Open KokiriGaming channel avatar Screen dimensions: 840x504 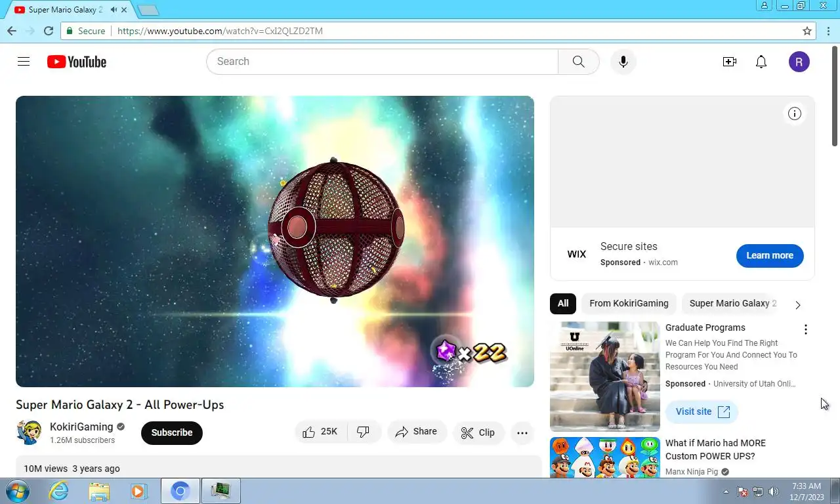(29, 432)
